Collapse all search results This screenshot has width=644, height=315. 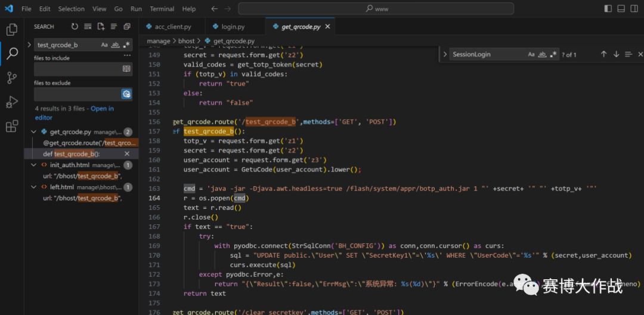click(x=127, y=26)
